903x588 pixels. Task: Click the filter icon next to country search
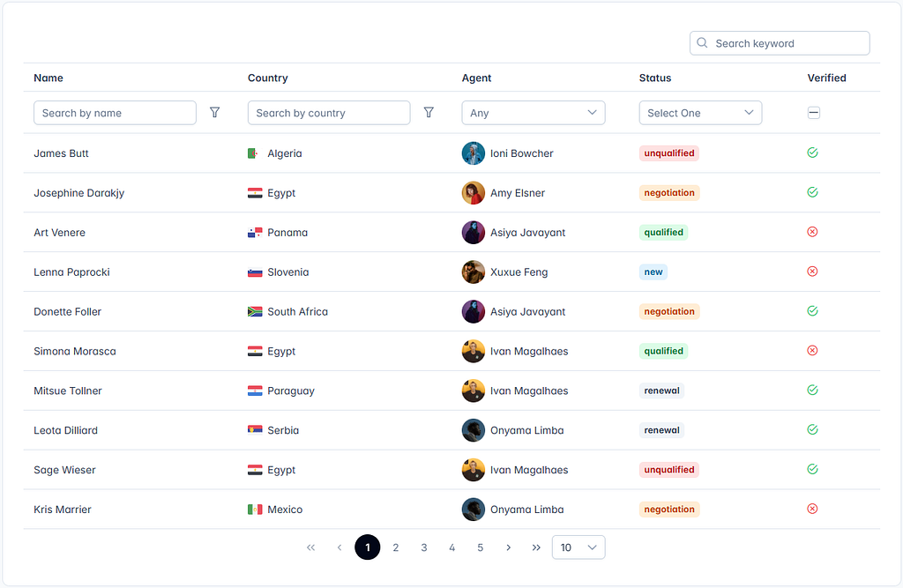(429, 113)
